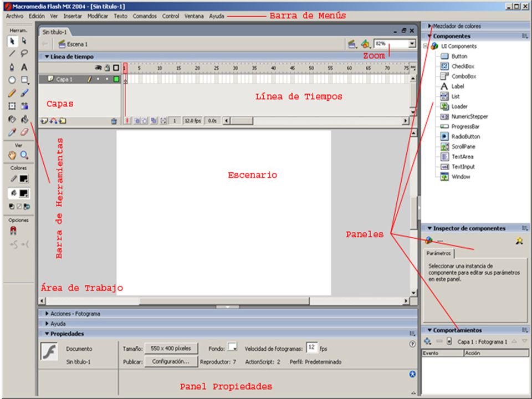Select the white arrow Subselection tool
This screenshot has width=532, height=399.
click(24, 41)
